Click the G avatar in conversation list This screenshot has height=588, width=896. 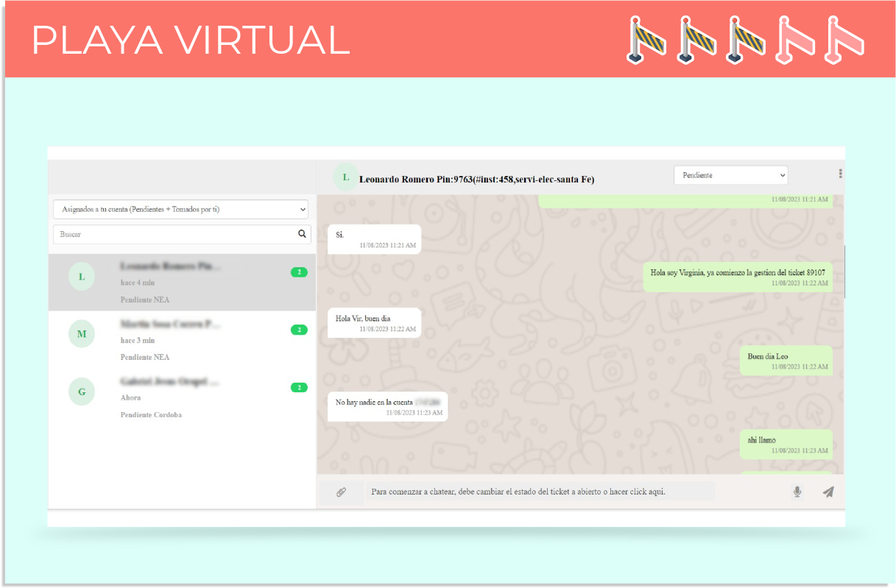pos(82,392)
